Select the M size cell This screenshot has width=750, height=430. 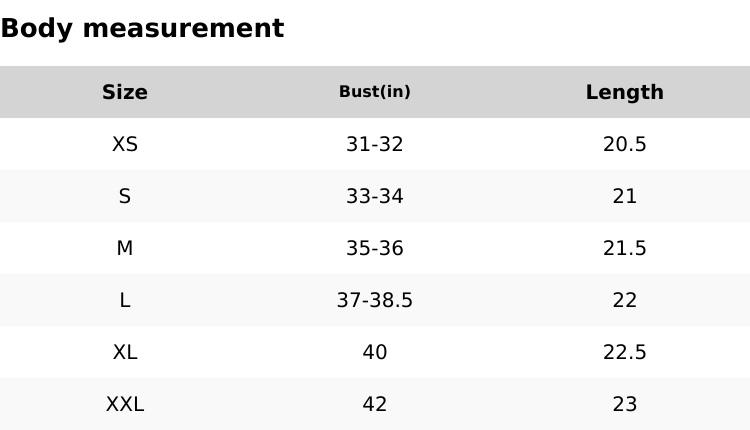125,248
